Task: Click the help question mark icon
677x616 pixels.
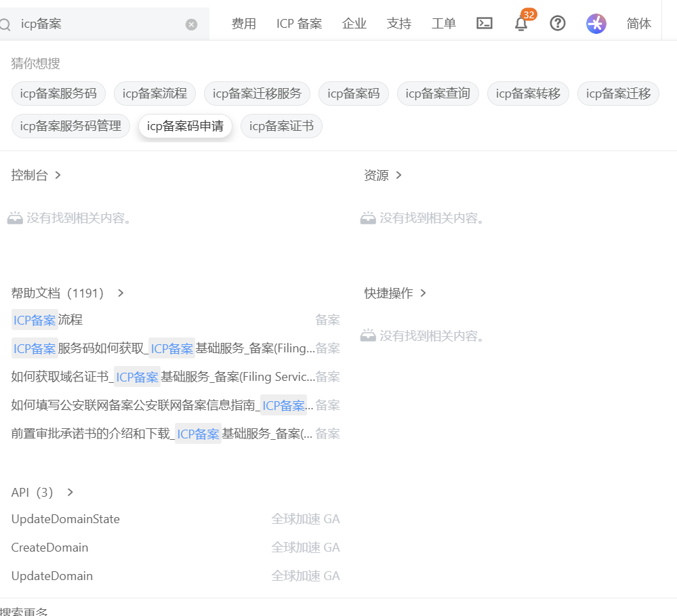Action: [x=558, y=24]
